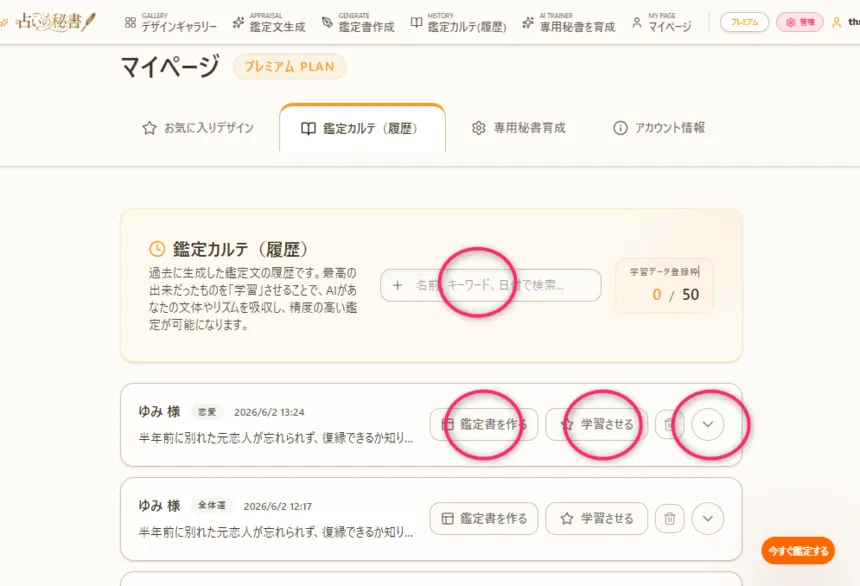Click the プレミアム PLAN badge
This screenshot has width=860, height=586.
coord(290,66)
